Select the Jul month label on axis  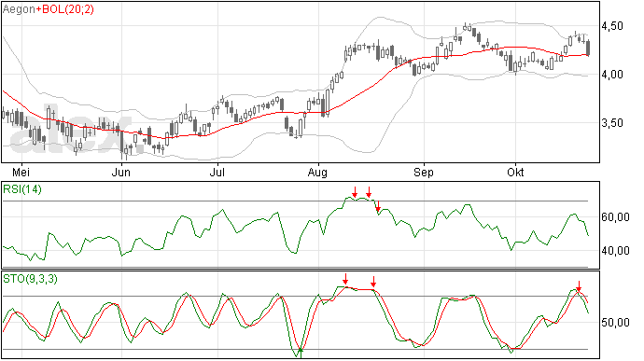coord(217,172)
